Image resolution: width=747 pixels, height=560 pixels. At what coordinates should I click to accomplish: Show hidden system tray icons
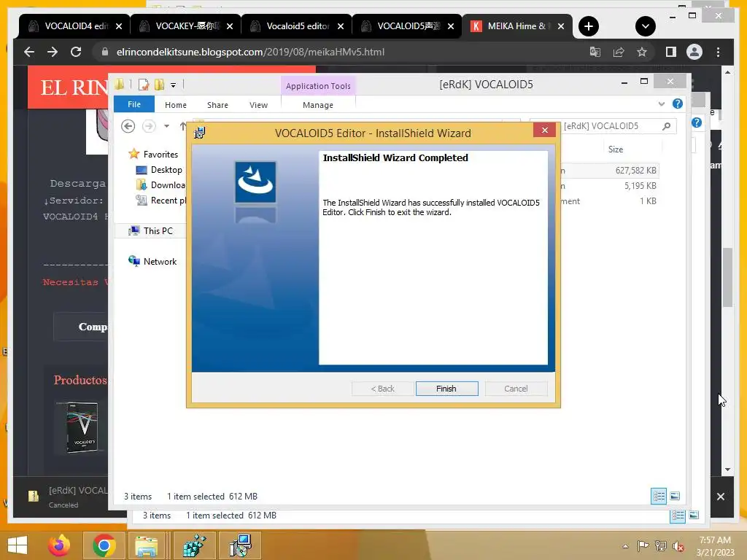tap(625, 546)
